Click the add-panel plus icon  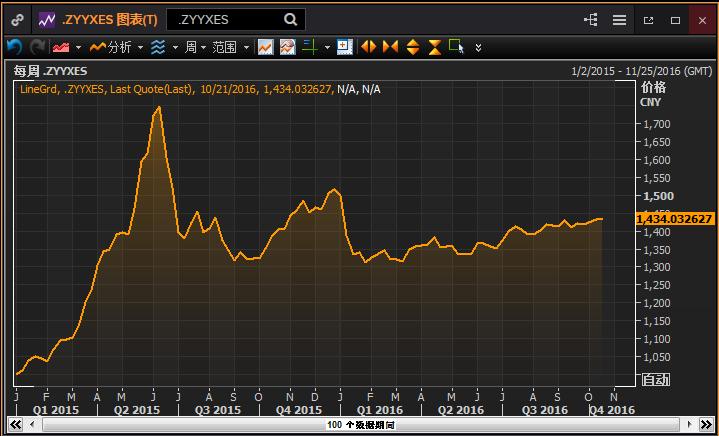click(x=344, y=47)
